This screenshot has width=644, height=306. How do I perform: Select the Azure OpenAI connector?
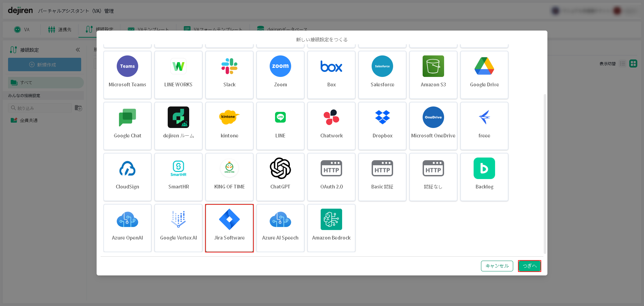(127, 228)
